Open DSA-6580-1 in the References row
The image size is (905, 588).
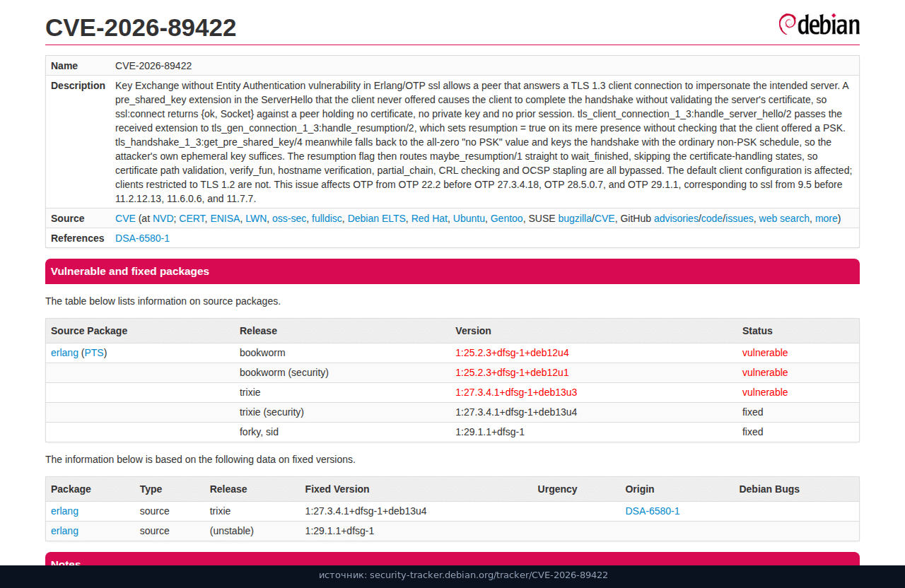[142, 238]
